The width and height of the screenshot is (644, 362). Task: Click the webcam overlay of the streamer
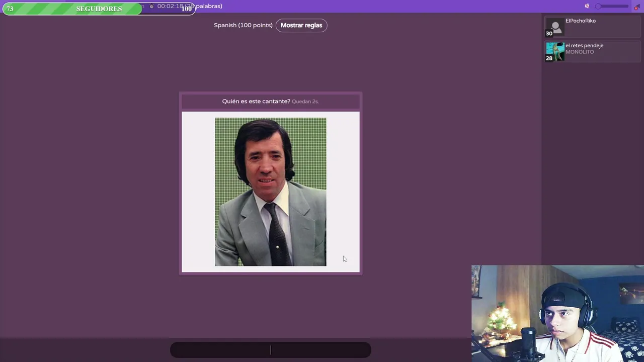pyautogui.click(x=557, y=313)
